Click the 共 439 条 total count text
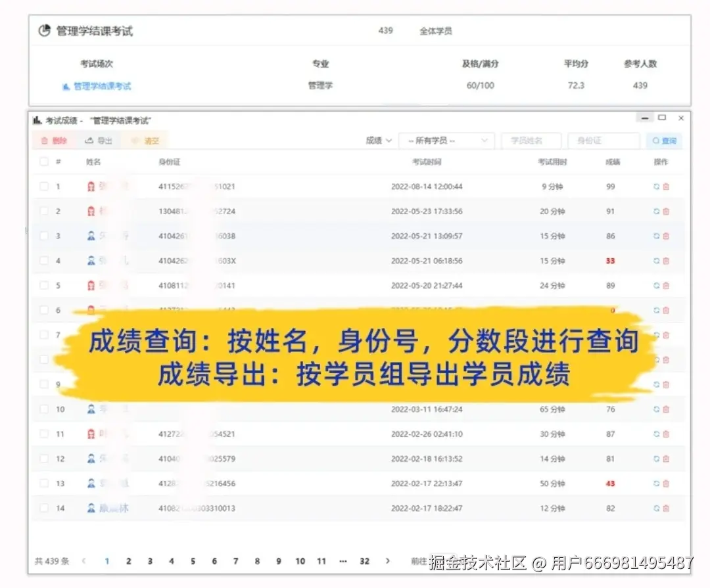The image size is (710, 588). [52, 561]
